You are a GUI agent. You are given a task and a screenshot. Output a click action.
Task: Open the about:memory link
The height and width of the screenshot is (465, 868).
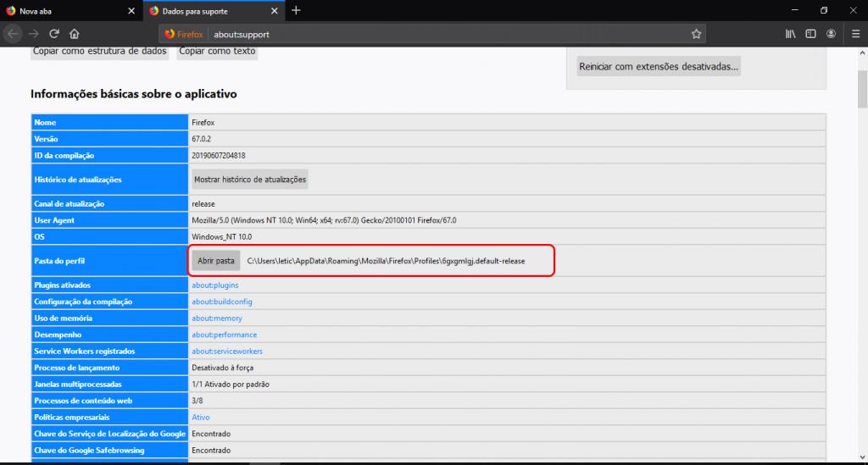[217, 318]
